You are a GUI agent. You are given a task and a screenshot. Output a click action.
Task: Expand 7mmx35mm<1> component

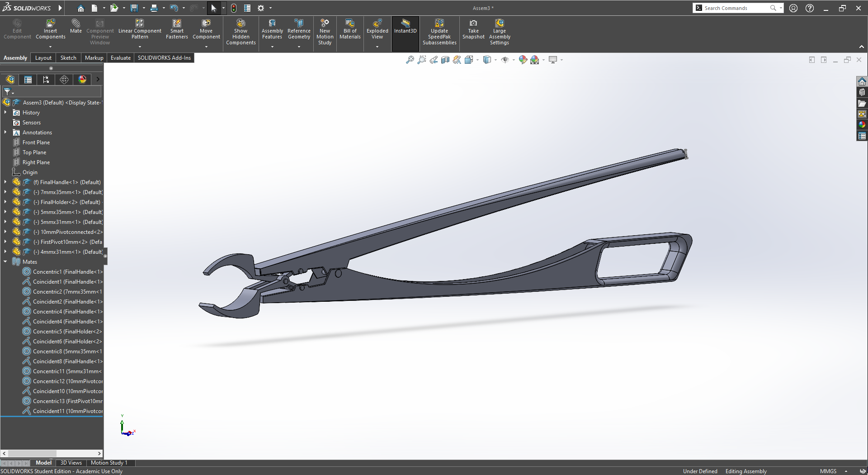pos(5,192)
